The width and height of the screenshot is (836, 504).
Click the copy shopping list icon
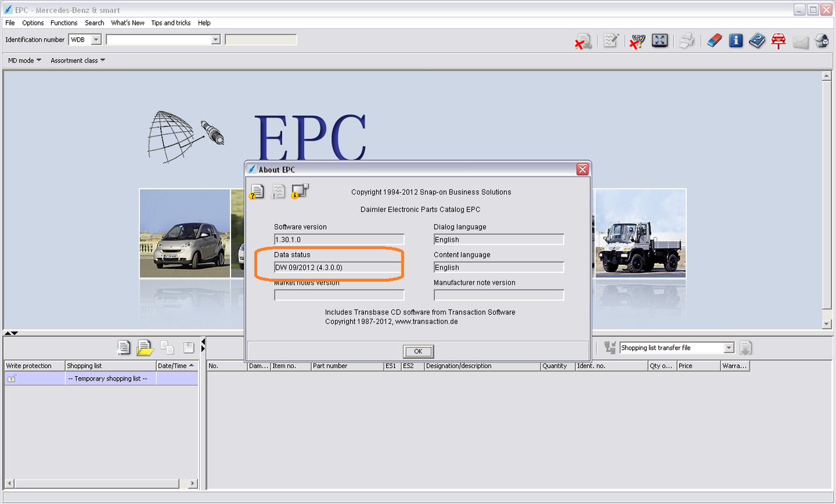167,348
